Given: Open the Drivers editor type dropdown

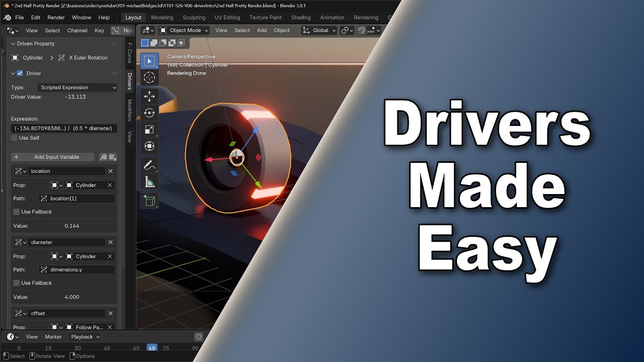Looking at the screenshot, I should click(13, 31).
